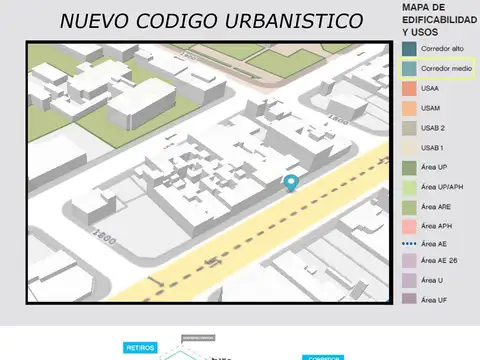The height and width of the screenshot is (360, 480).
Task: Click the USAA orange legend swatch
Action: [x=409, y=89]
